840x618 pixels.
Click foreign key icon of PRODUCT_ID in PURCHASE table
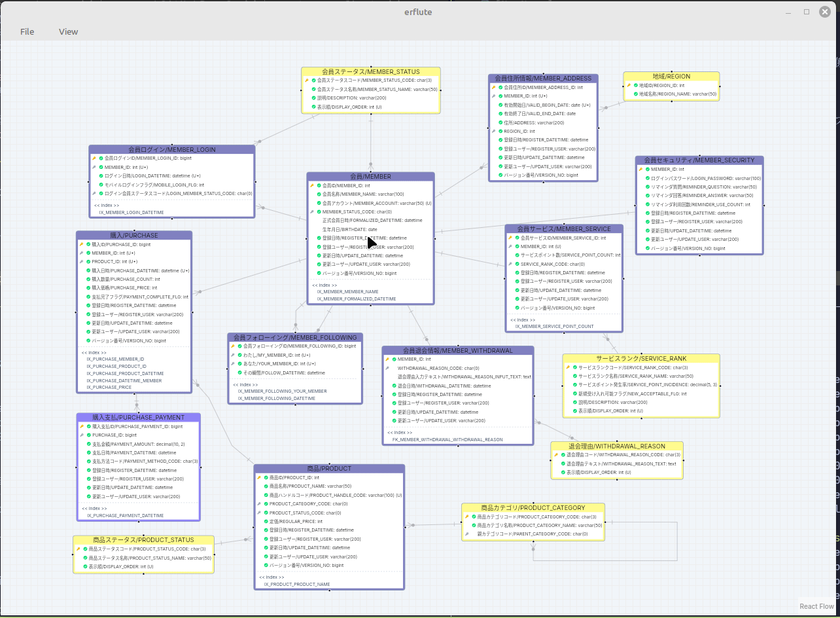point(81,261)
